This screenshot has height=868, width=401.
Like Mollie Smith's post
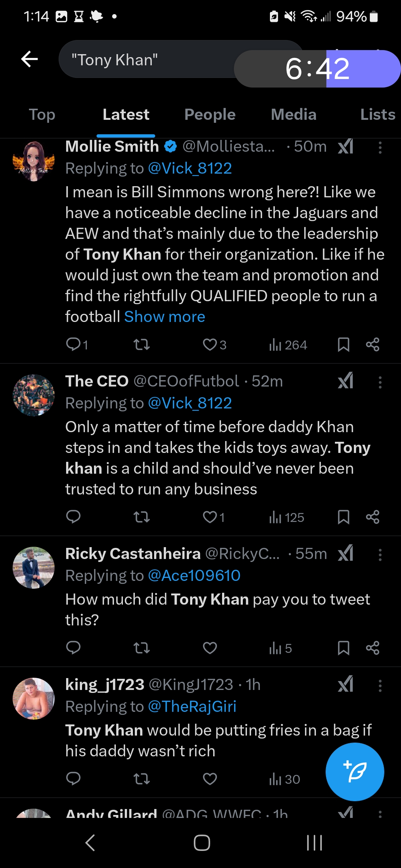(x=210, y=345)
